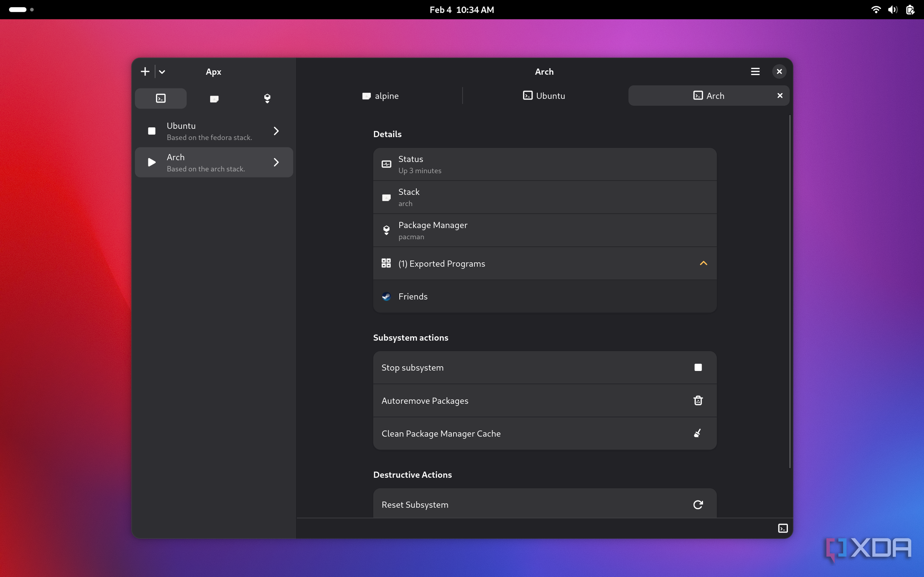Open Ubuntu row chevron arrow

coord(277,131)
